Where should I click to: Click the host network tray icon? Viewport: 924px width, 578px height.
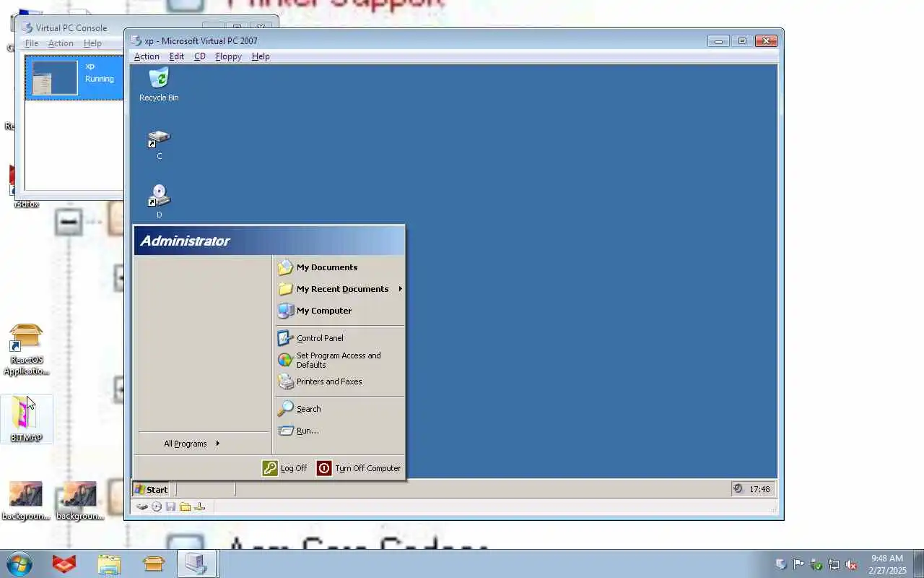pyautogui.click(x=834, y=564)
